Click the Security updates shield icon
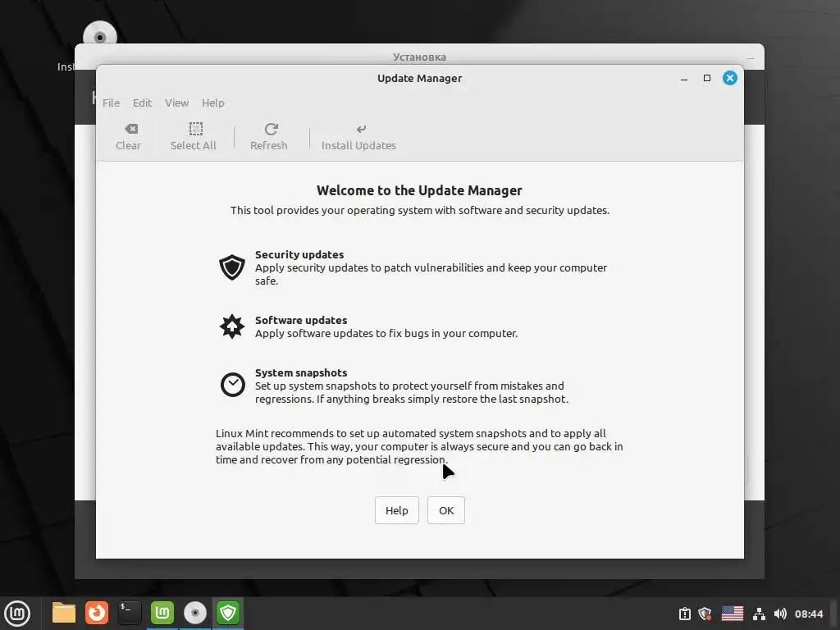Viewport: 840px width, 630px height. [x=232, y=267]
